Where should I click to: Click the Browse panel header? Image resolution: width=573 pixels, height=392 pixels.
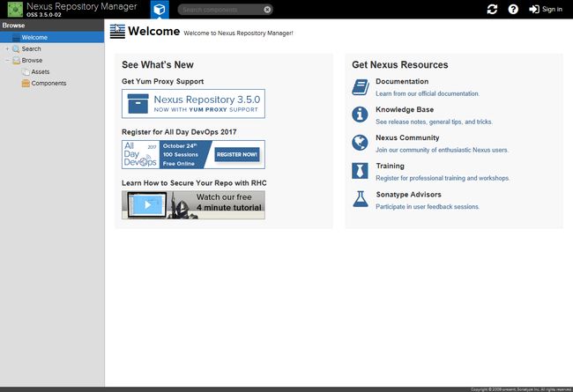(52, 26)
